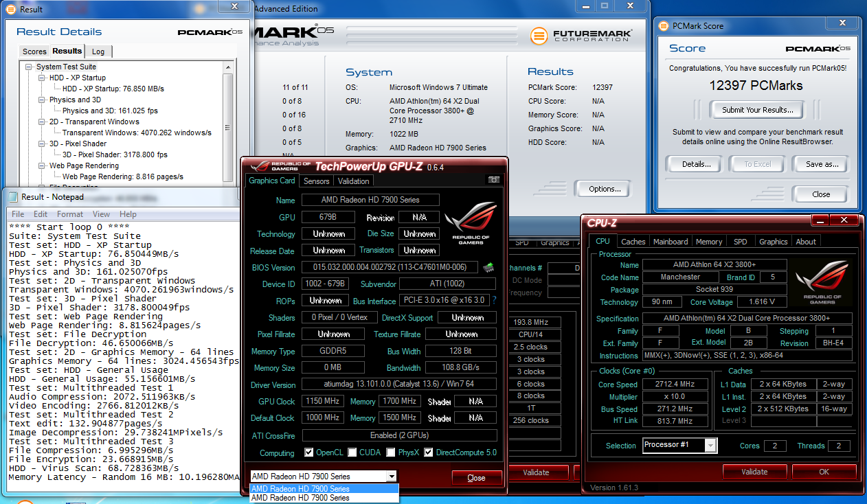Open the Mainboard tab in CPU-Z
This screenshot has width=867, height=504.
[x=671, y=242]
